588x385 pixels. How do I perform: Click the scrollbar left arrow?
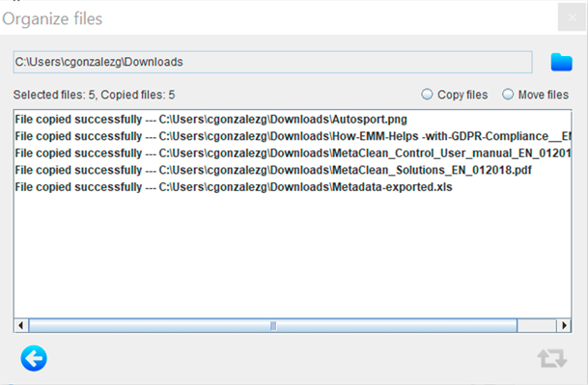click(x=21, y=325)
